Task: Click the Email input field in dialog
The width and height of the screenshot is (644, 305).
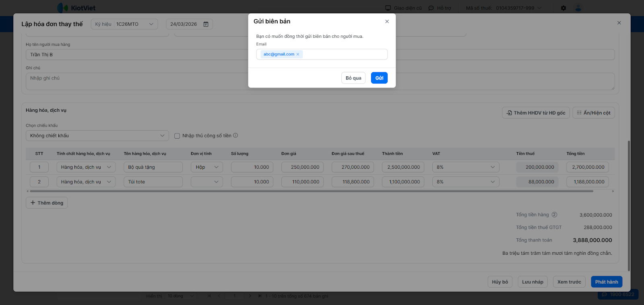Action: 344,54
